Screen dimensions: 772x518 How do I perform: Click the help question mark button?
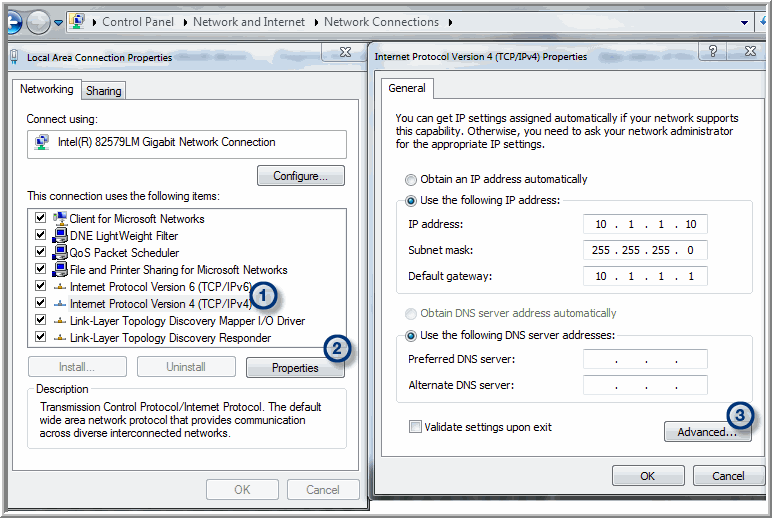click(712, 52)
